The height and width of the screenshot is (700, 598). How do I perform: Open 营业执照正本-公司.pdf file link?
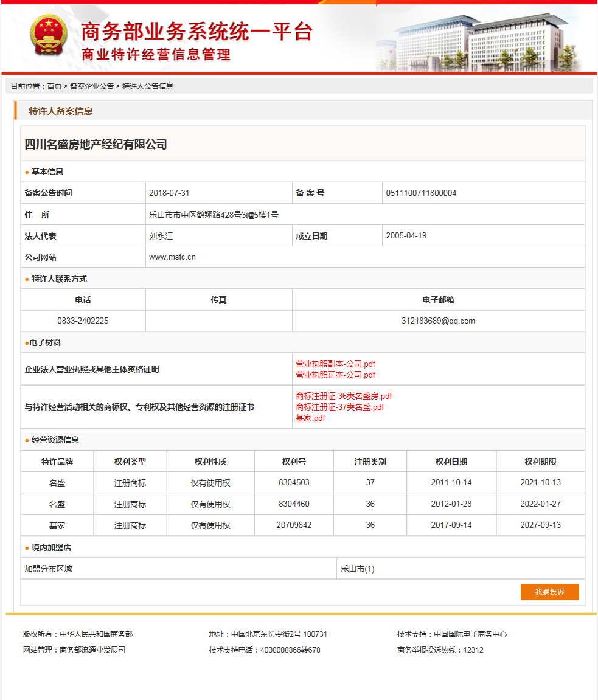point(335,375)
